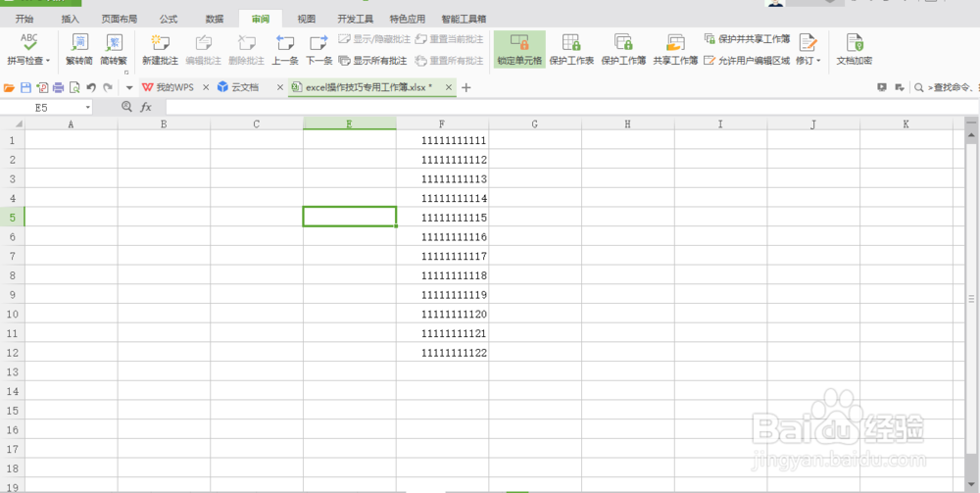Switch to 云文档 document tab
980x493 pixels.
[238, 87]
